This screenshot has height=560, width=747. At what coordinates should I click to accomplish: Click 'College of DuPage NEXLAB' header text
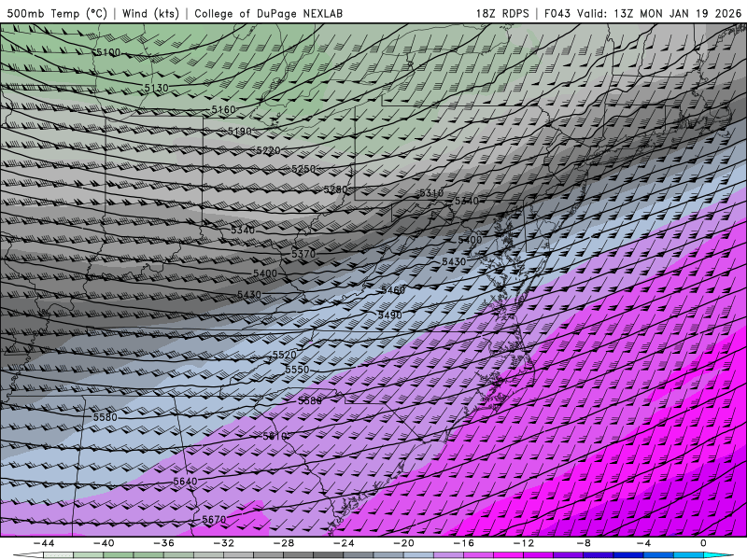coord(268,13)
